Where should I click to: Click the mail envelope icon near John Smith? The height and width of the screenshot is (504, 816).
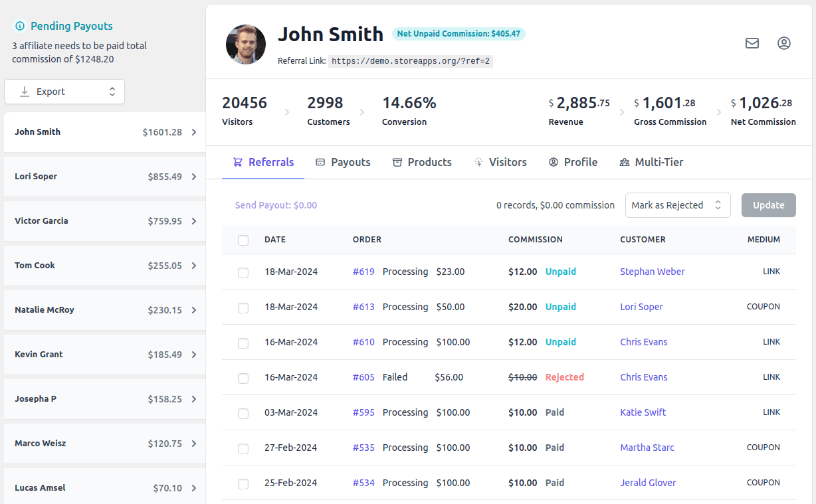pos(752,43)
